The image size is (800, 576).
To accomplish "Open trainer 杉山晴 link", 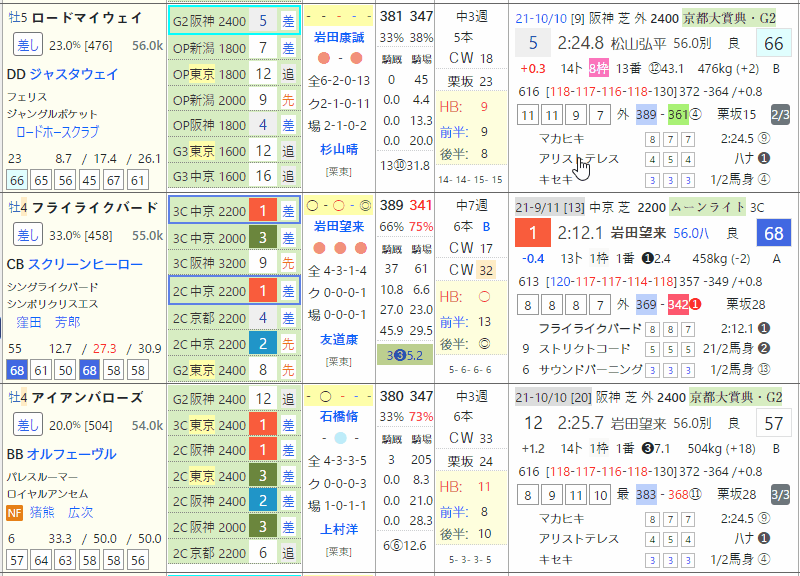I will click(337, 148).
